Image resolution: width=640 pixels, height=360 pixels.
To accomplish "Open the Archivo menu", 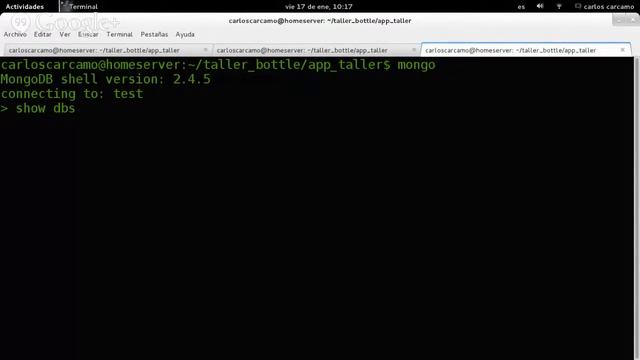I will (15, 34).
